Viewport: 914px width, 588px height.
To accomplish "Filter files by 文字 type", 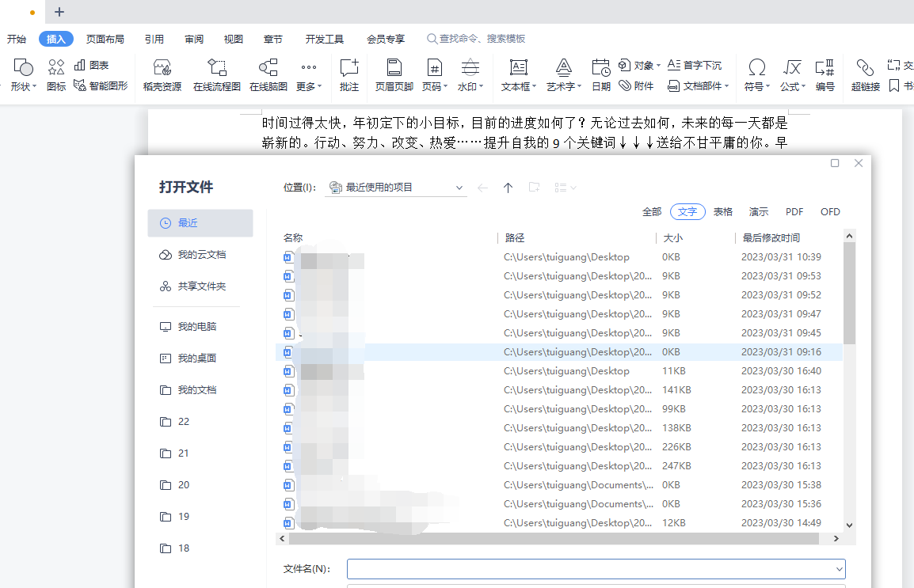I will point(687,212).
